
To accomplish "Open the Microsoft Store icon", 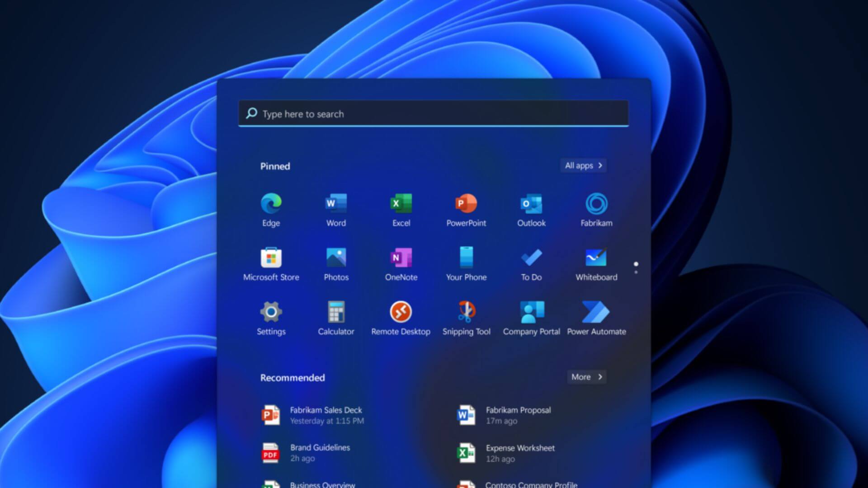I will pyautogui.click(x=271, y=258).
